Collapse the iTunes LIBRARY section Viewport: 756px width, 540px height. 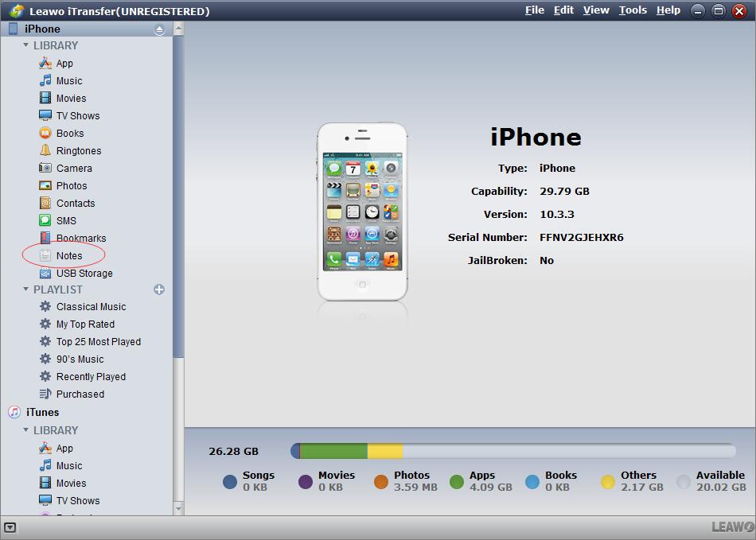point(25,430)
